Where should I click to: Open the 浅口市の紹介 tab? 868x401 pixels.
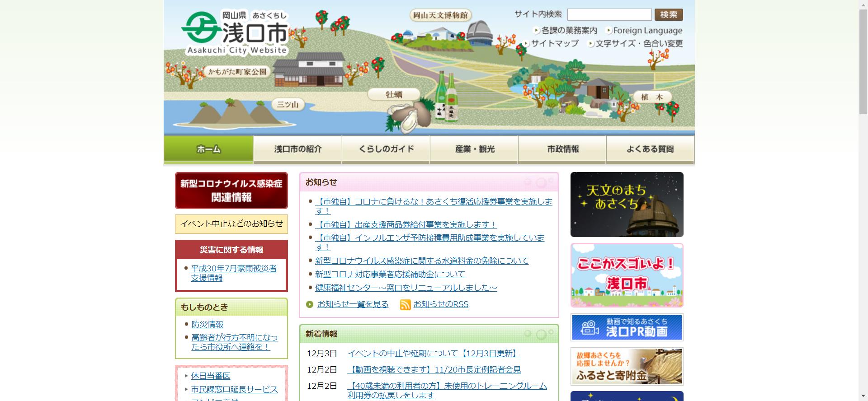pyautogui.click(x=297, y=149)
